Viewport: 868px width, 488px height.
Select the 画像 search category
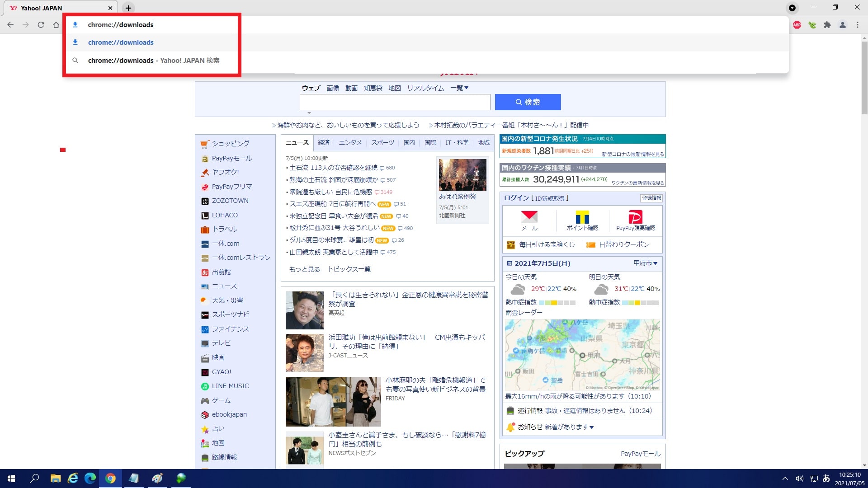click(x=333, y=88)
